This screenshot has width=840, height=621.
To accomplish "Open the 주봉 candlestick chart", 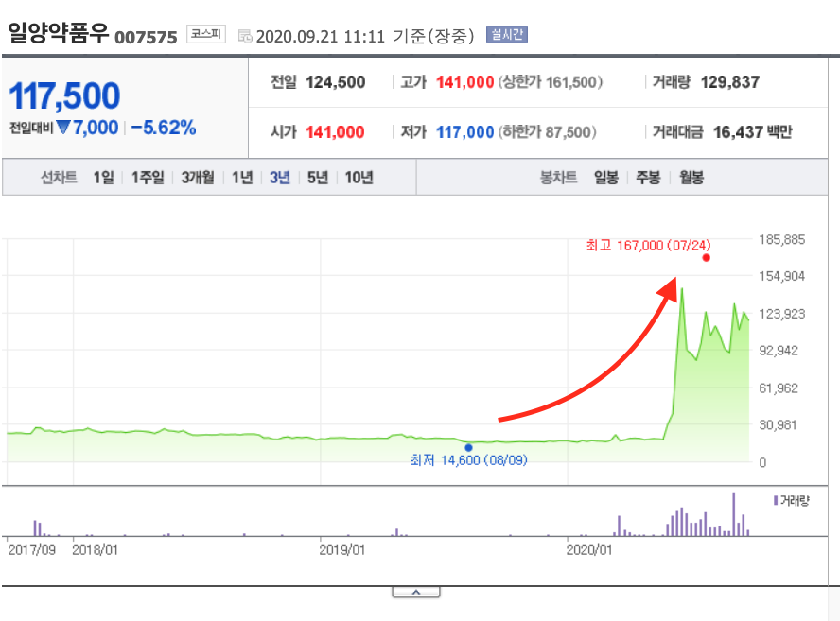I will (648, 177).
